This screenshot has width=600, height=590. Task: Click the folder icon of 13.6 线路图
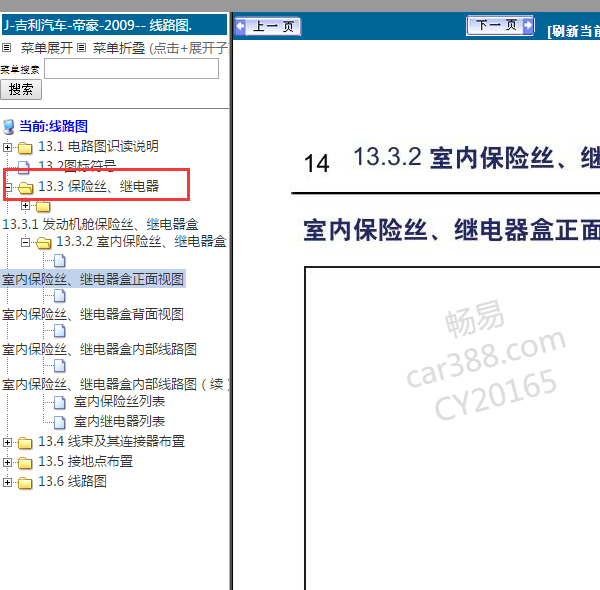pyautogui.click(x=25, y=483)
